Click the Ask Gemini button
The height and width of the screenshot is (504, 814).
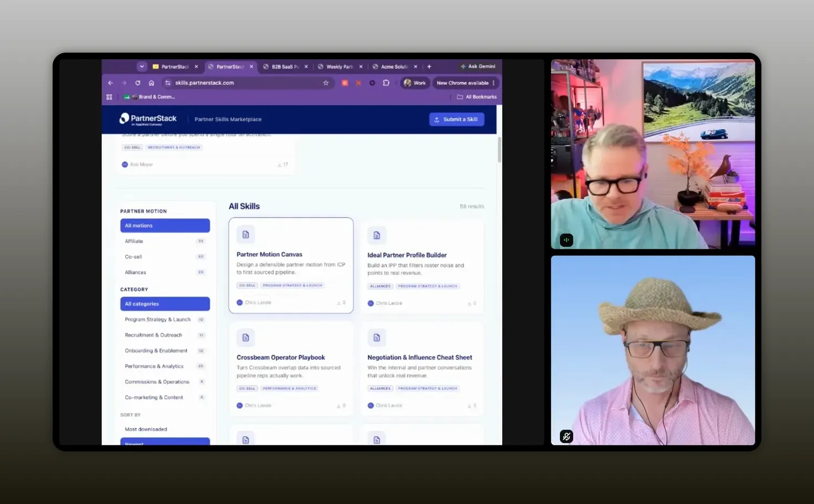coord(478,66)
